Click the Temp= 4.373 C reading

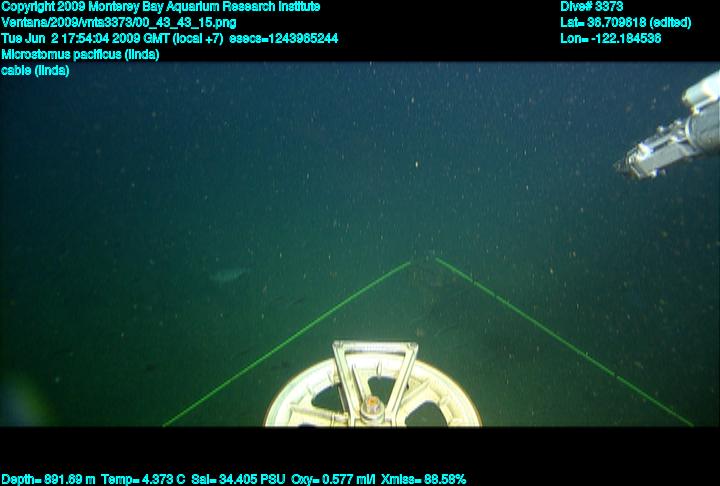143,480
